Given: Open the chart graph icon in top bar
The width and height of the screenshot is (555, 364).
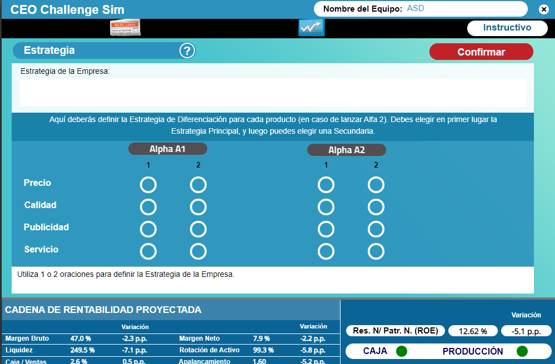Looking at the screenshot, I should click(x=311, y=28).
